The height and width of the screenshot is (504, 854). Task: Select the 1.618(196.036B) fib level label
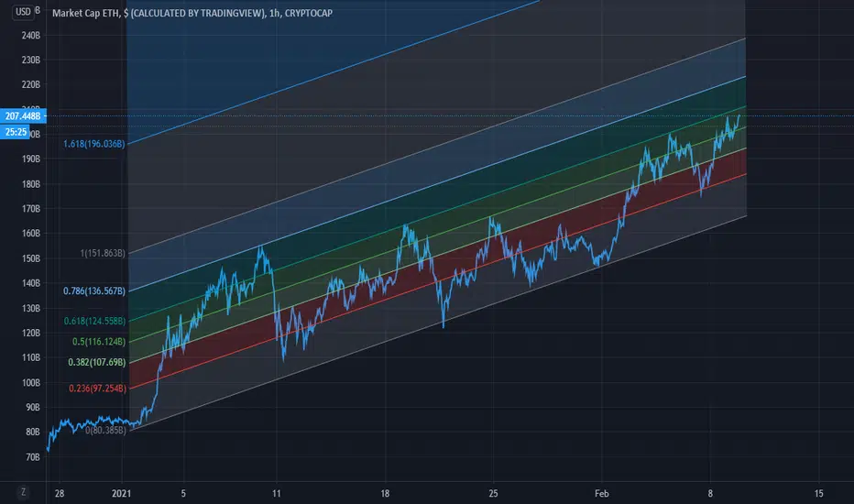click(x=94, y=144)
